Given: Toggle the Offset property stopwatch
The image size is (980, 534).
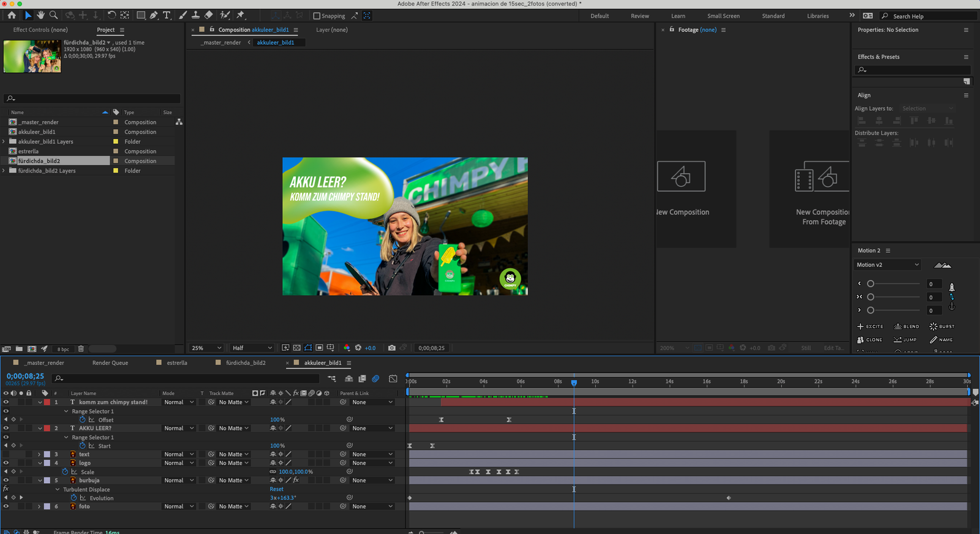Looking at the screenshot, I should pos(82,419).
